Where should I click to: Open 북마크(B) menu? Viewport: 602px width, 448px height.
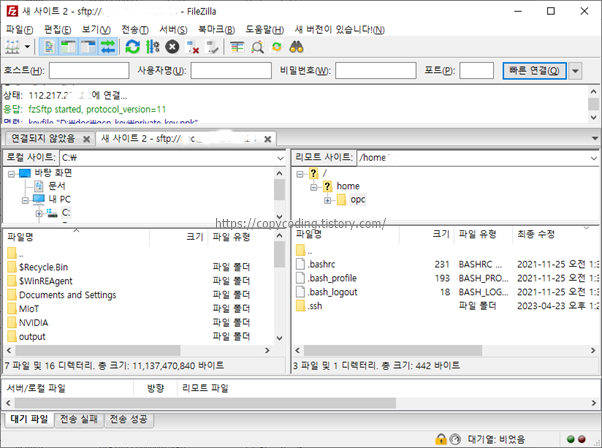(216, 30)
